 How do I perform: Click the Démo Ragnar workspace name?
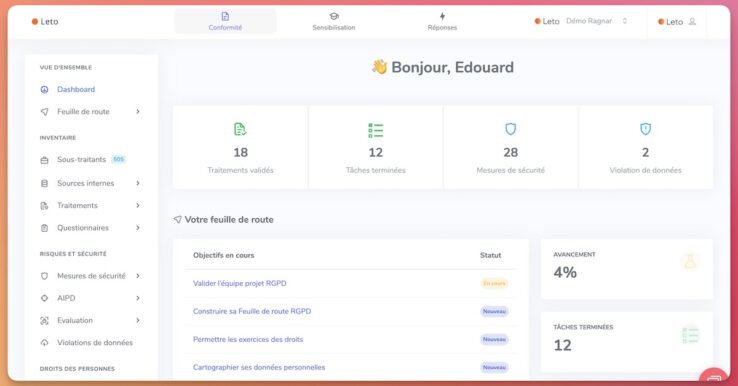point(589,21)
